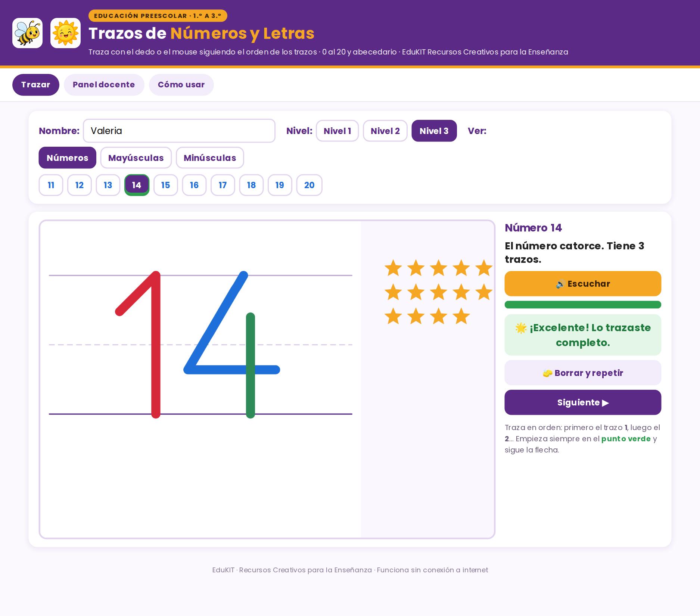The image size is (700, 616).
Task: Select Nivel 2
Action: tap(385, 131)
